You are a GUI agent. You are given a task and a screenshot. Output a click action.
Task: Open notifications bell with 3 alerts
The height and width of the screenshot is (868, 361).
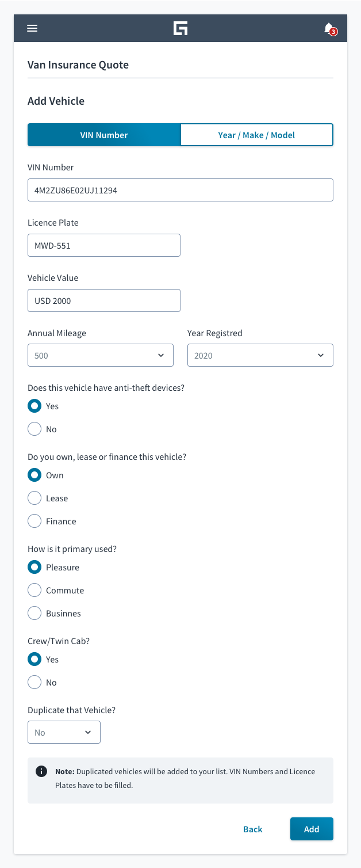[x=329, y=29]
